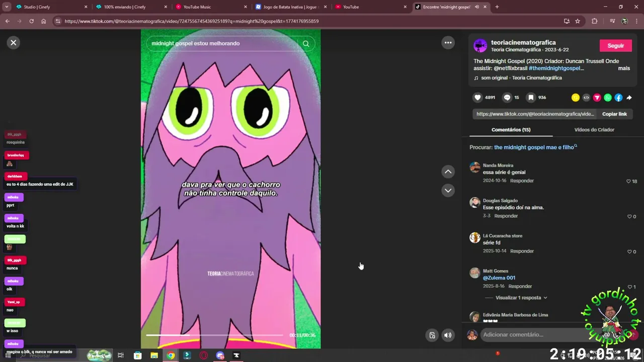Close the TikTok video viewer with the X
Image resolution: width=644 pixels, height=362 pixels.
click(x=14, y=43)
